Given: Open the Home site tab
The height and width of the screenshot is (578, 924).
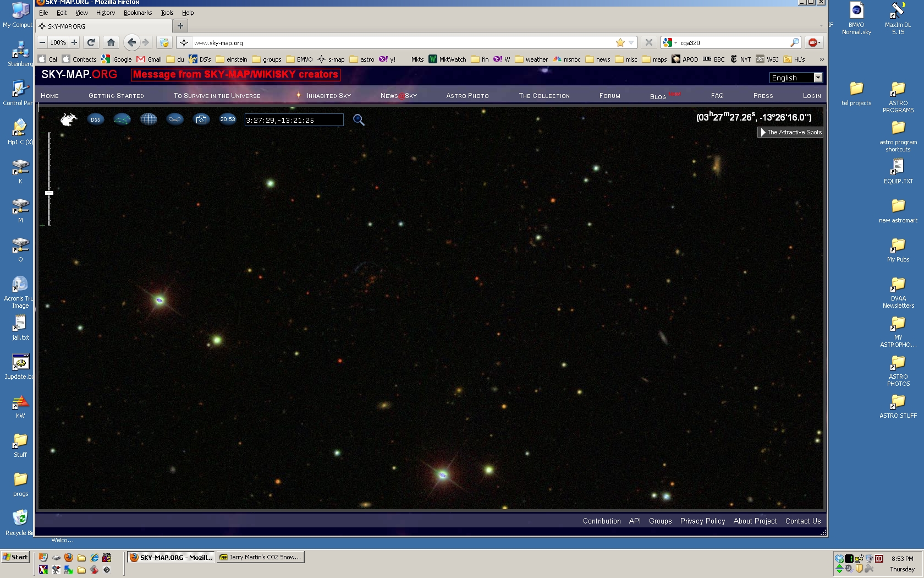Looking at the screenshot, I should [x=50, y=96].
